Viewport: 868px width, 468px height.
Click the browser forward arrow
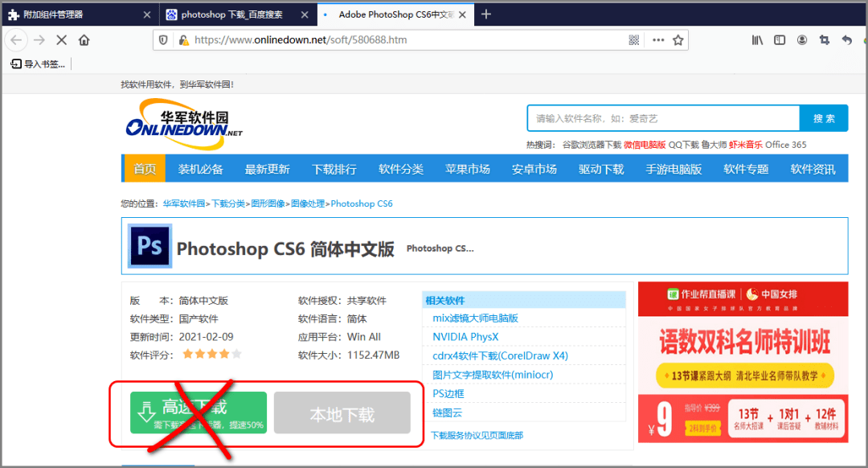39,40
